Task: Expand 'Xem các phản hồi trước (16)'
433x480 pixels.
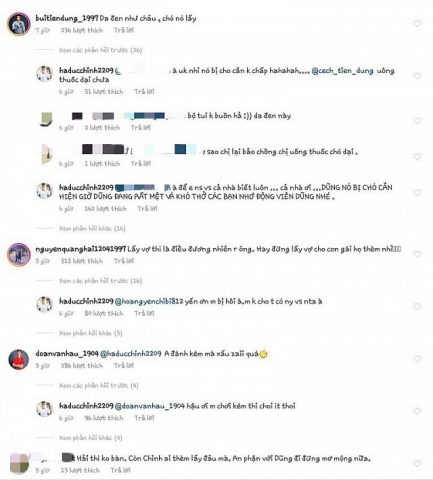Action: pyautogui.click(x=100, y=281)
